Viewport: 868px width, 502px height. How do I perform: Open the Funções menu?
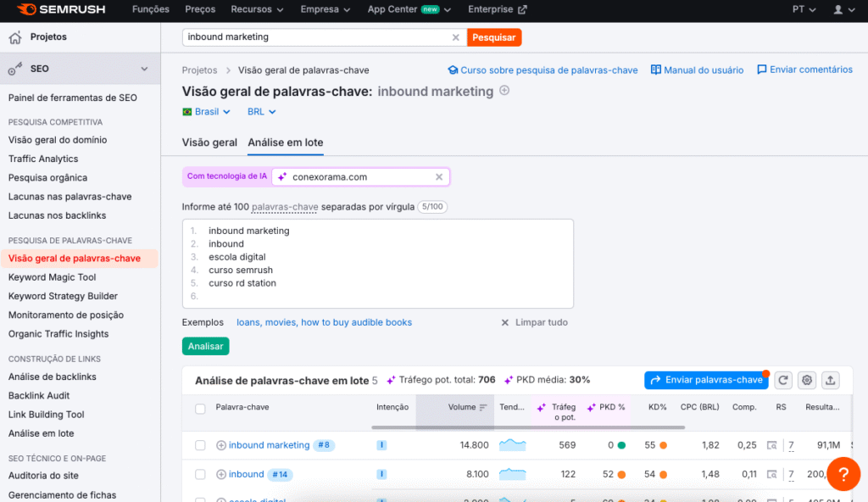point(151,9)
